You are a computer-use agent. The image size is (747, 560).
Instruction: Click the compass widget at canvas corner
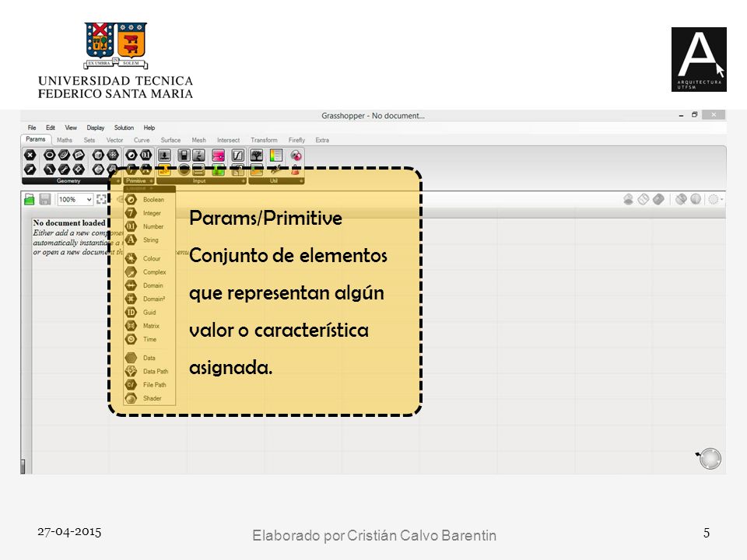[710, 459]
